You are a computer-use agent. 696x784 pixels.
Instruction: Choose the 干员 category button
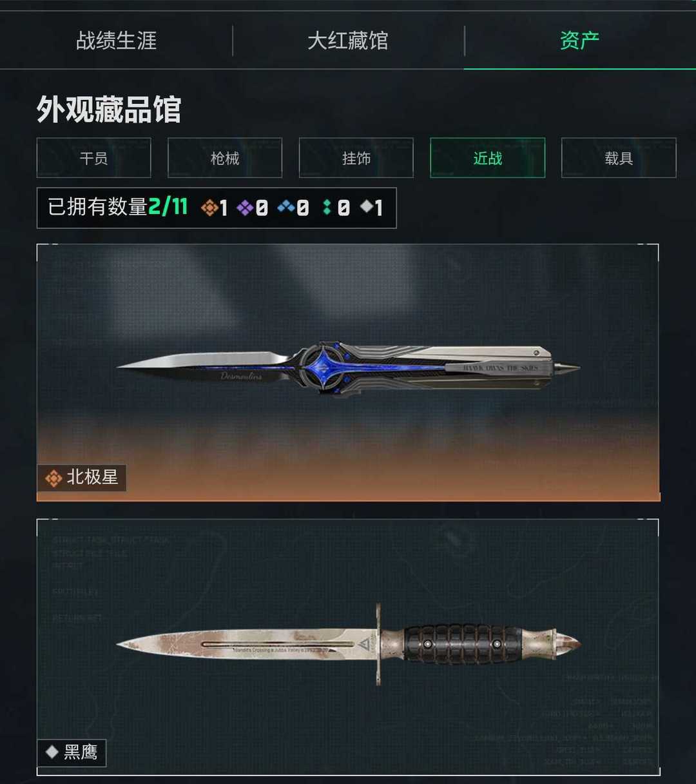click(93, 158)
